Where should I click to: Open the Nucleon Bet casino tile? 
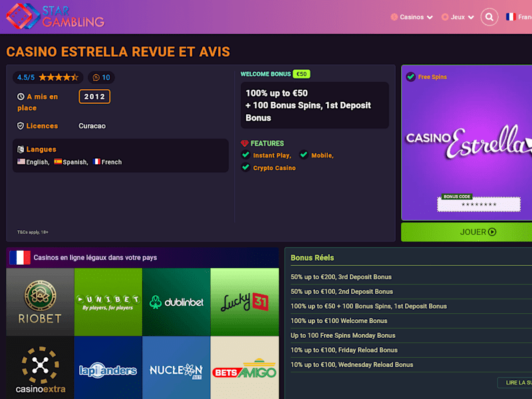click(x=176, y=368)
